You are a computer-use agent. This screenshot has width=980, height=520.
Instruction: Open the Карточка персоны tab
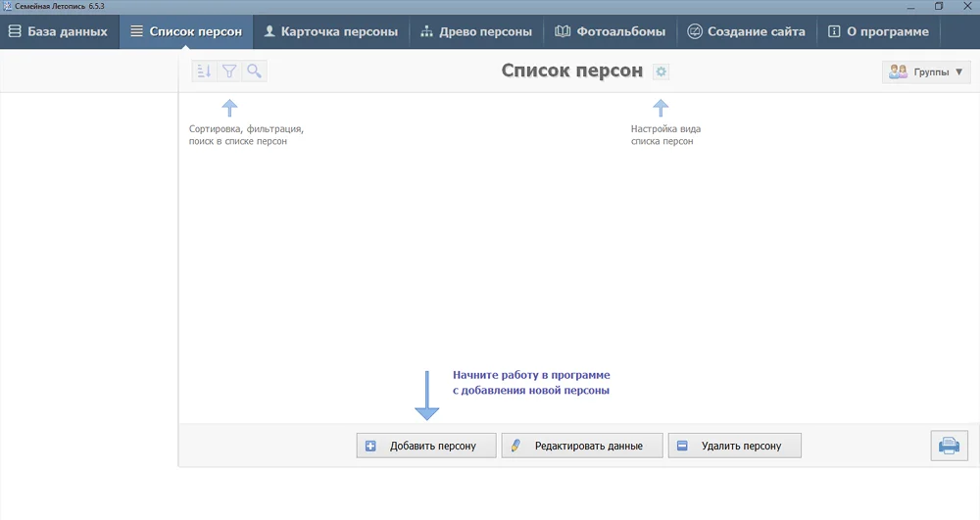click(x=330, y=31)
